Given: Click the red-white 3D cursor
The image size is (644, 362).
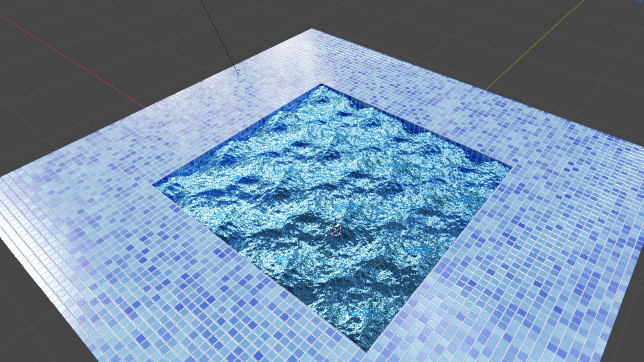Looking at the screenshot, I should pos(335,229).
